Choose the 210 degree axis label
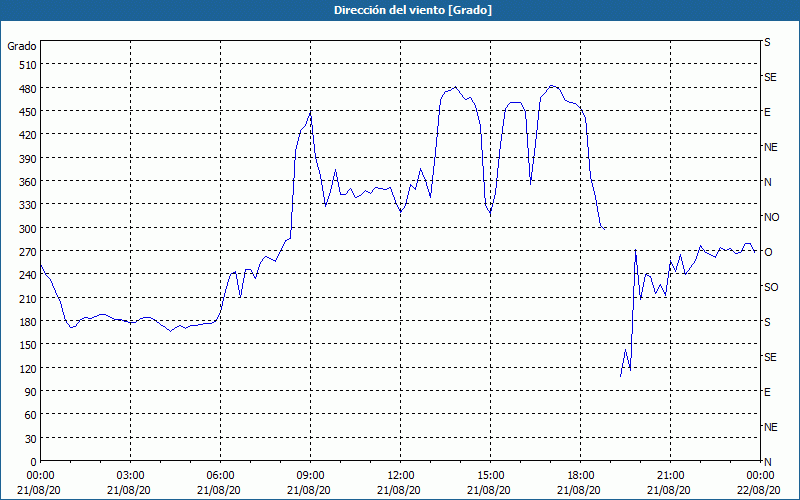 28,299
